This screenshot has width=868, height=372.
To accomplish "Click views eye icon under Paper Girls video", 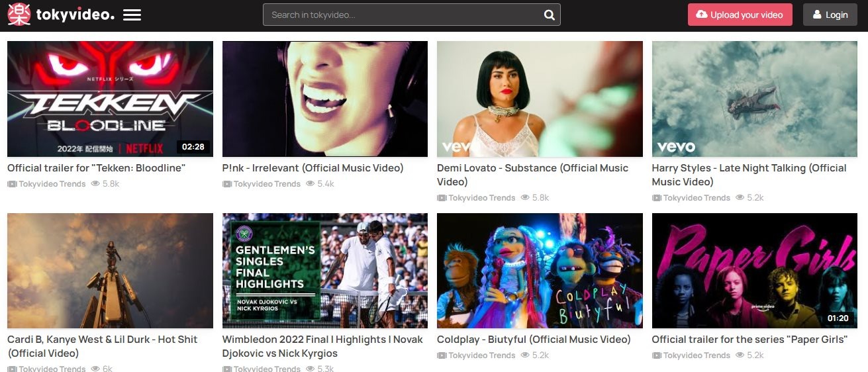I will pyautogui.click(x=740, y=355).
